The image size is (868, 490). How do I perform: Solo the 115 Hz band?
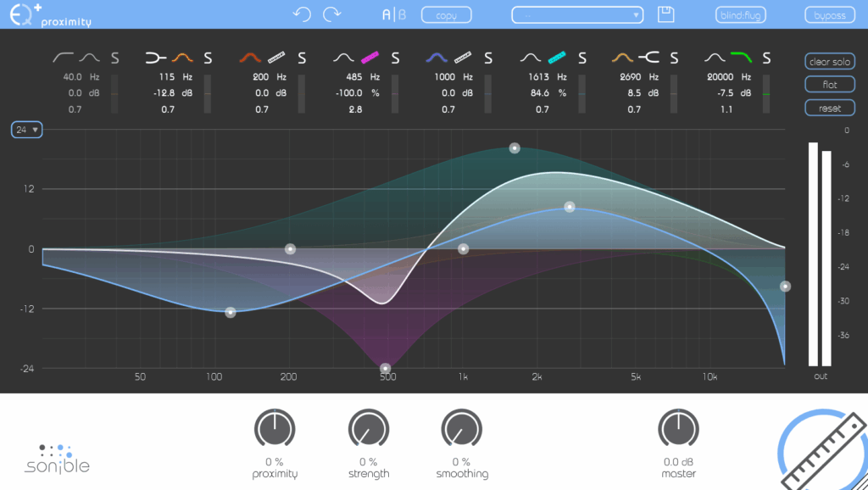[x=208, y=58]
